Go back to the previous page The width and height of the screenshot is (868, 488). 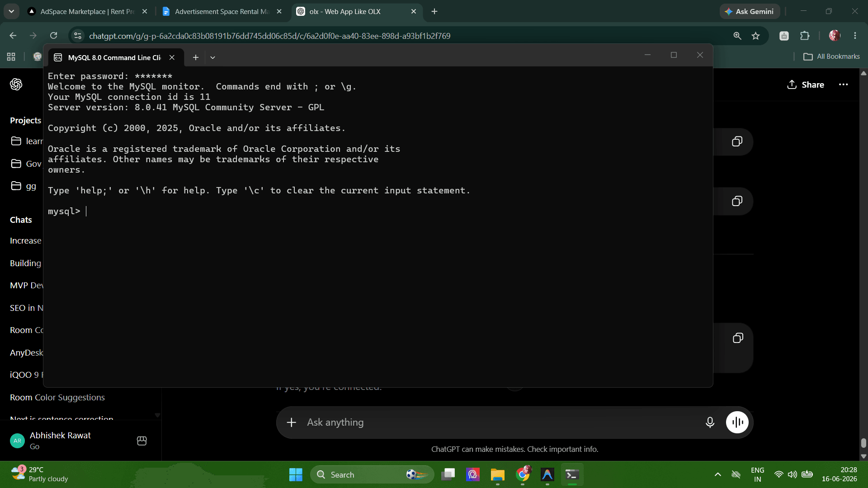(13, 36)
